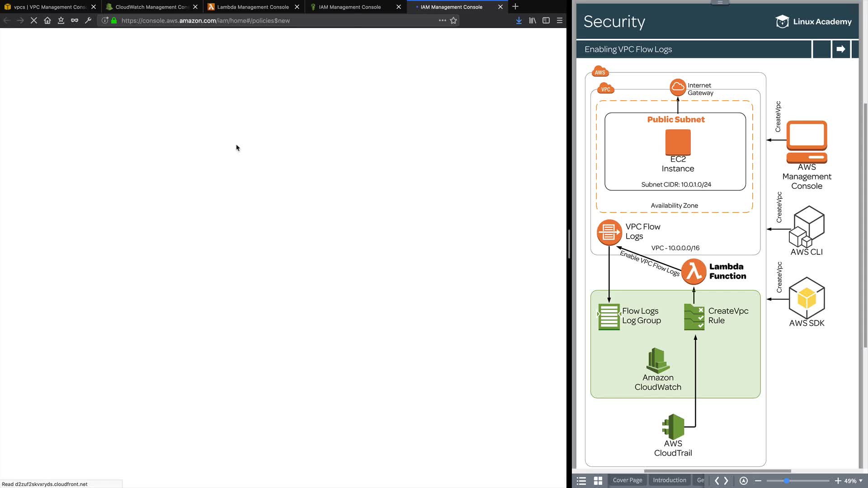Click the address bar URL field
Screen dimensions: 868x488
click(271, 20)
